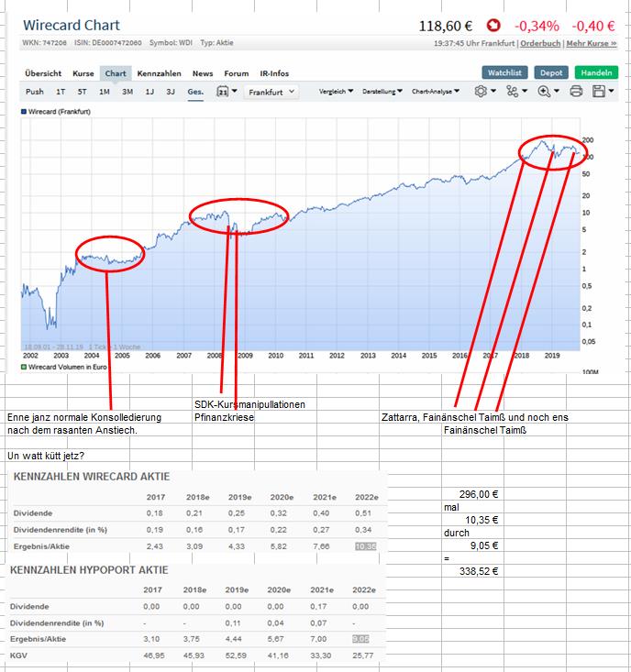Image resolution: width=631 pixels, height=672 pixels.
Task: Click the Depot button
Action: point(551,72)
